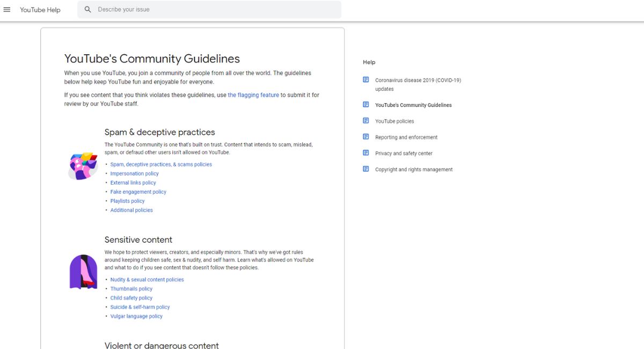Click the Coronavirus disease article icon
The image size is (644, 349).
(x=366, y=80)
